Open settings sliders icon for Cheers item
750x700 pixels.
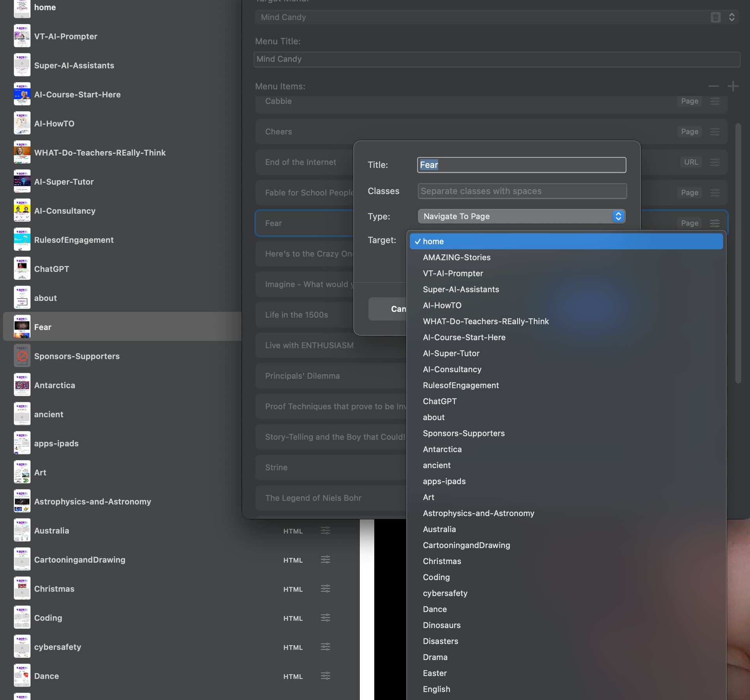(x=714, y=132)
